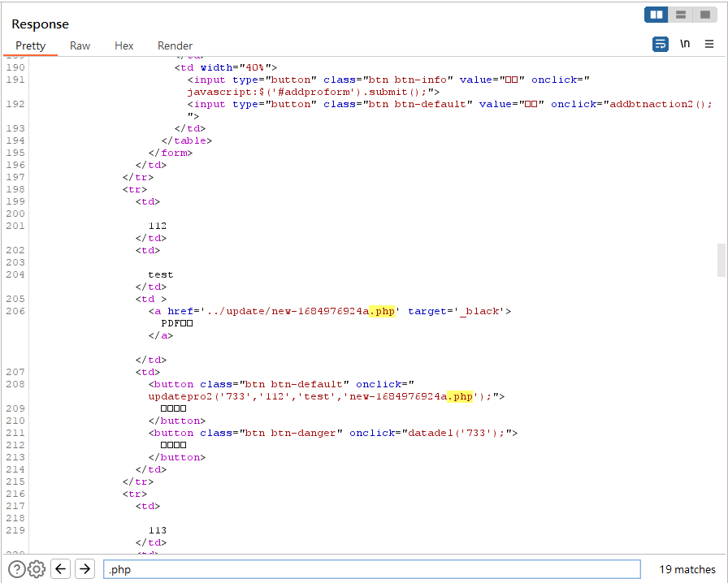Click line number 208 in the gutter
The image size is (728, 583).
point(15,384)
